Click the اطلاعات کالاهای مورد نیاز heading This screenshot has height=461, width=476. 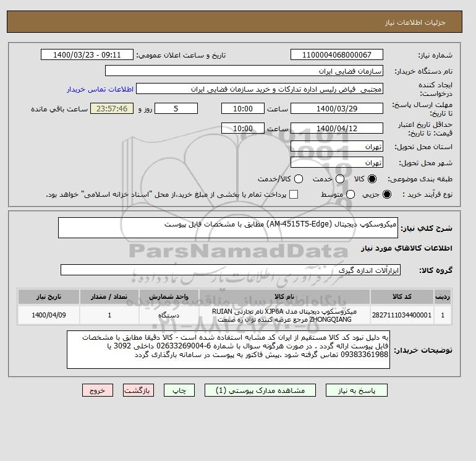[x=407, y=248]
